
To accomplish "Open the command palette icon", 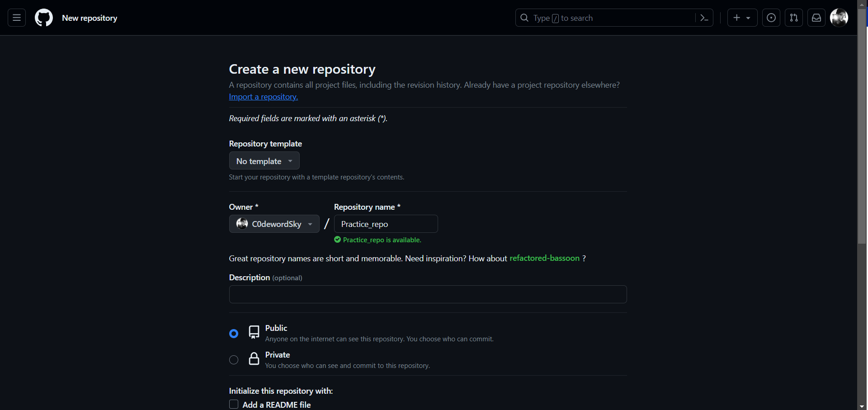I will [704, 18].
